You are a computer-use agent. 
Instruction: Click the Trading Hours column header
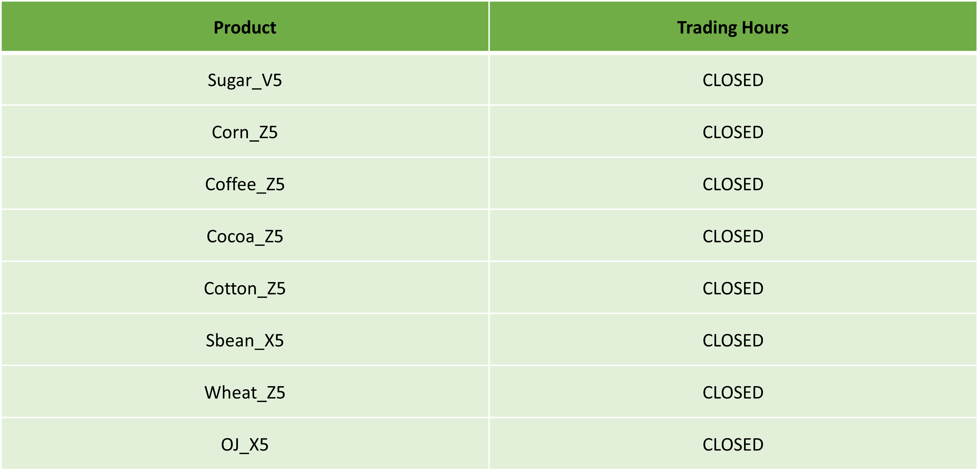[733, 27]
